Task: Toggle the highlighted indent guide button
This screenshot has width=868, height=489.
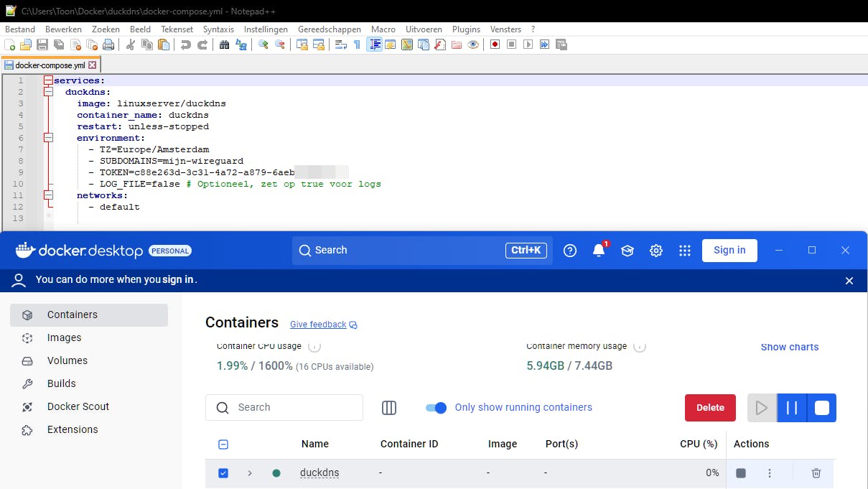Action: point(374,45)
